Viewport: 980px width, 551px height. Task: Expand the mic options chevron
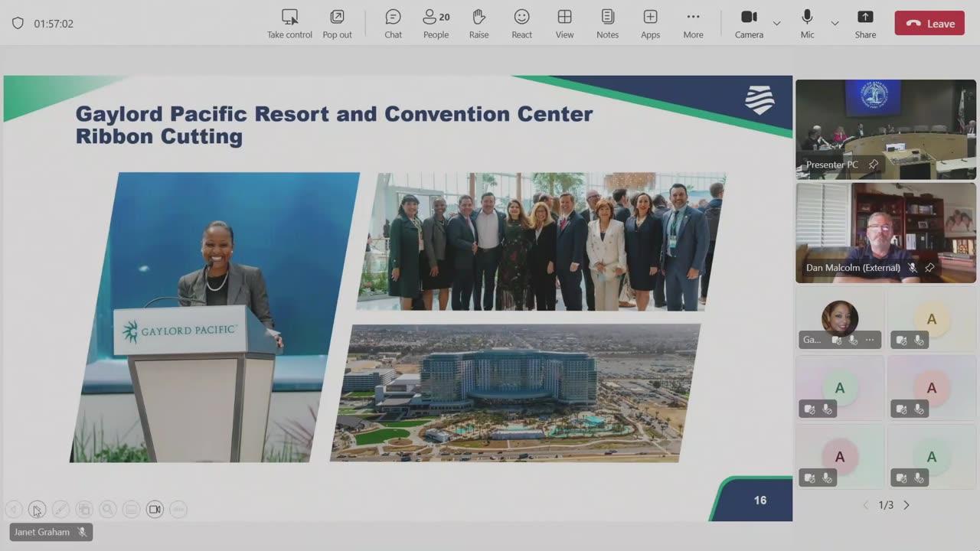coord(835,24)
